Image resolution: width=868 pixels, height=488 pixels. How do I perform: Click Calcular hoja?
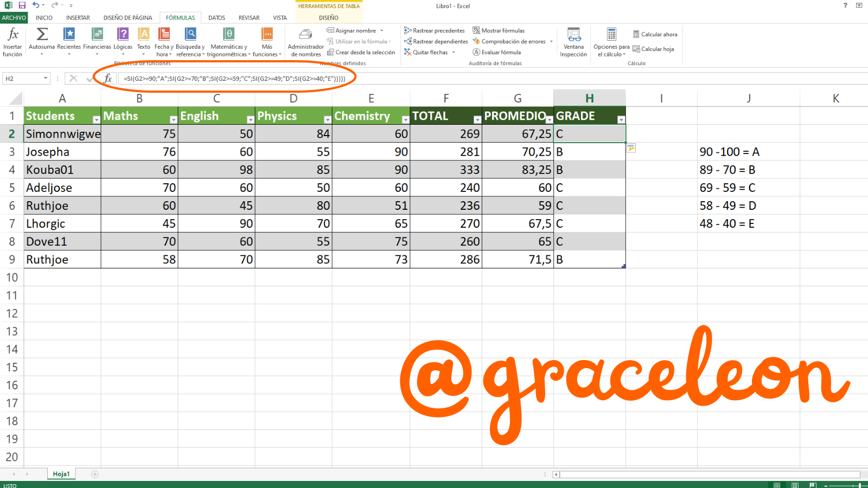pyautogui.click(x=653, y=49)
